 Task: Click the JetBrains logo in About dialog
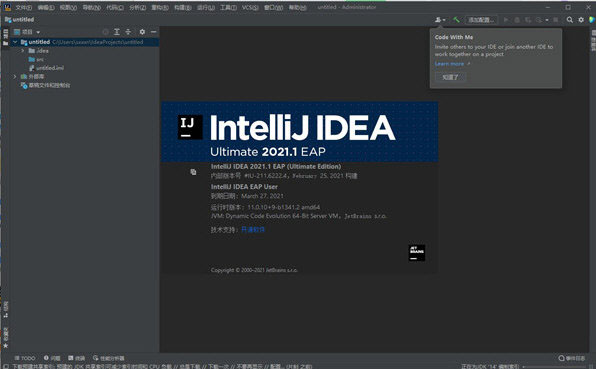[x=417, y=253]
